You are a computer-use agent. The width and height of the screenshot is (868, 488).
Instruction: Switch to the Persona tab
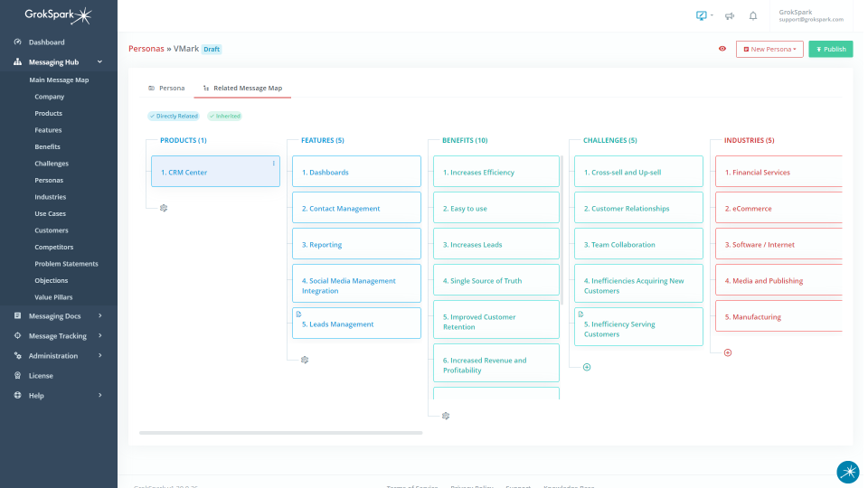[x=166, y=88]
